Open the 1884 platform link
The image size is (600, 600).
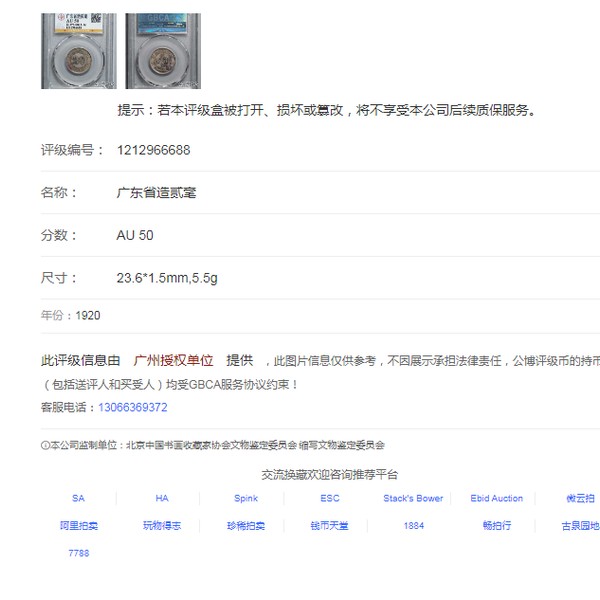(414, 526)
